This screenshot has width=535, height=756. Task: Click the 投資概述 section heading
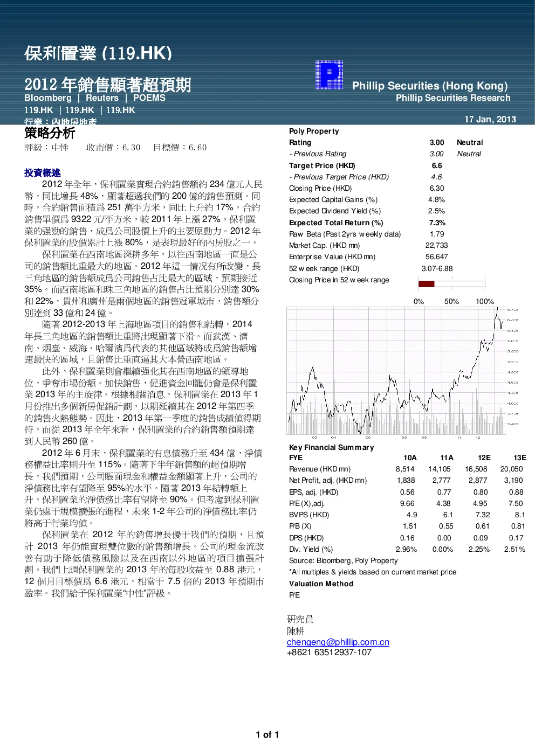[43, 172]
